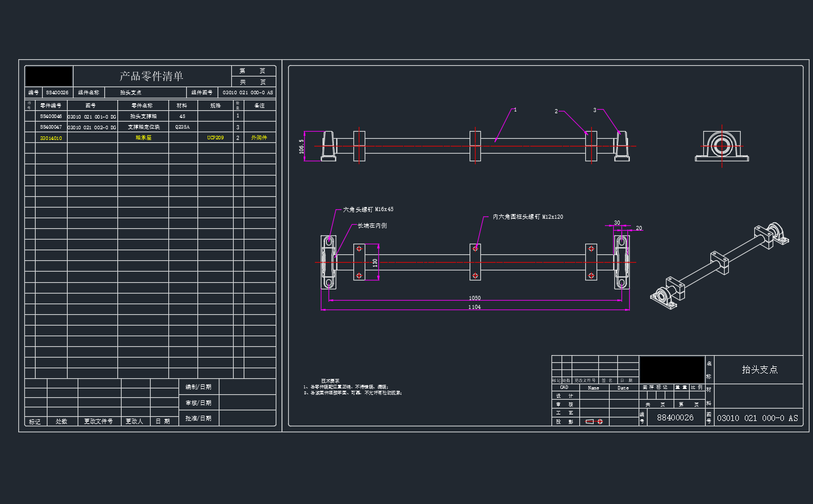813x504 pixels.
Task: Click the balloon number 2 callout
Action: (x=556, y=111)
